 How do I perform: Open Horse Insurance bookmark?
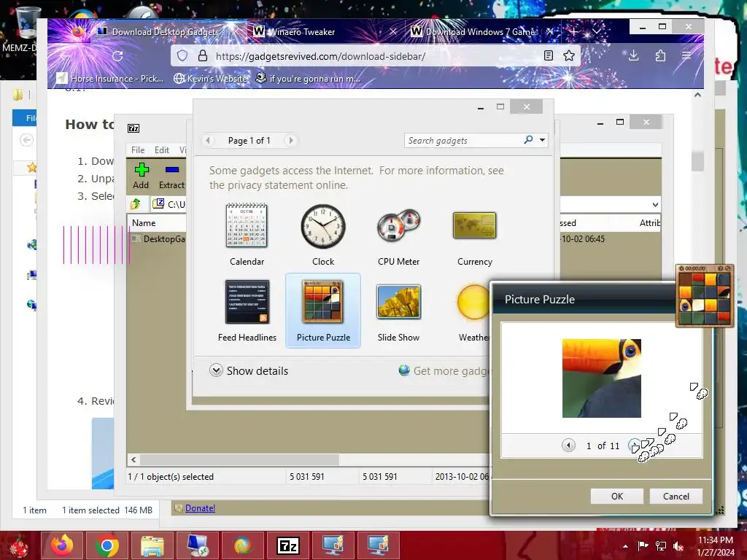pyautogui.click(x=110, y=79)
